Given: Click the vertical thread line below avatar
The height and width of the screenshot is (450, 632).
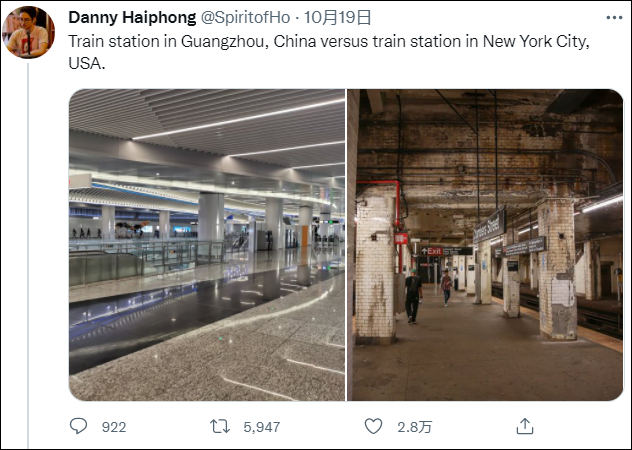Looking at the screenshot, I should [28, 250].
